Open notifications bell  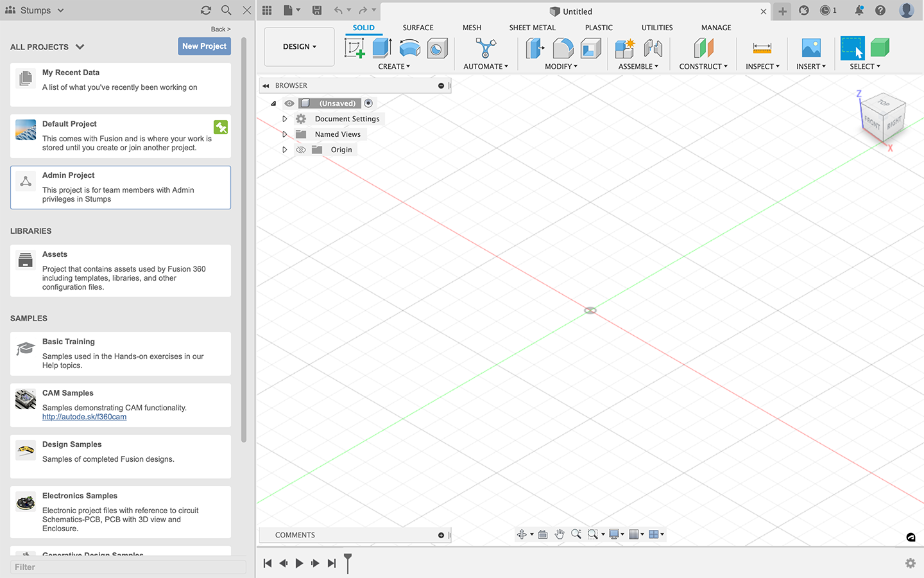(859, 10)
